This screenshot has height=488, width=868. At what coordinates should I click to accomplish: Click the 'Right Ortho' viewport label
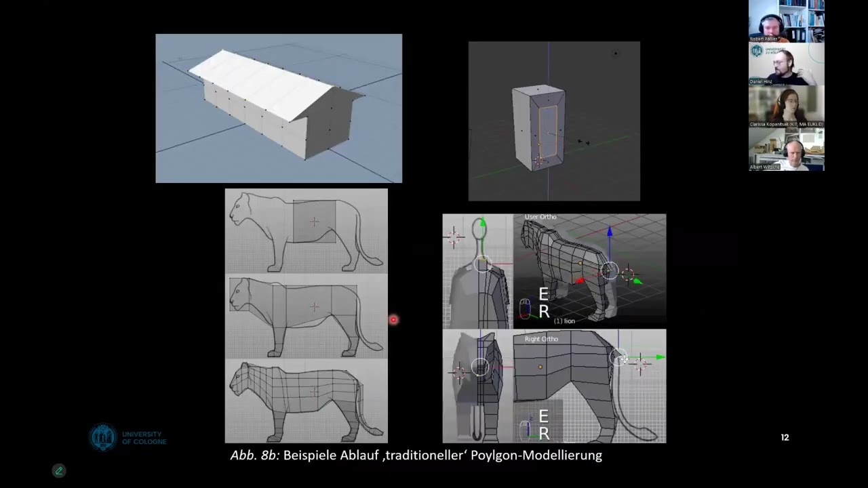point(541,339)
